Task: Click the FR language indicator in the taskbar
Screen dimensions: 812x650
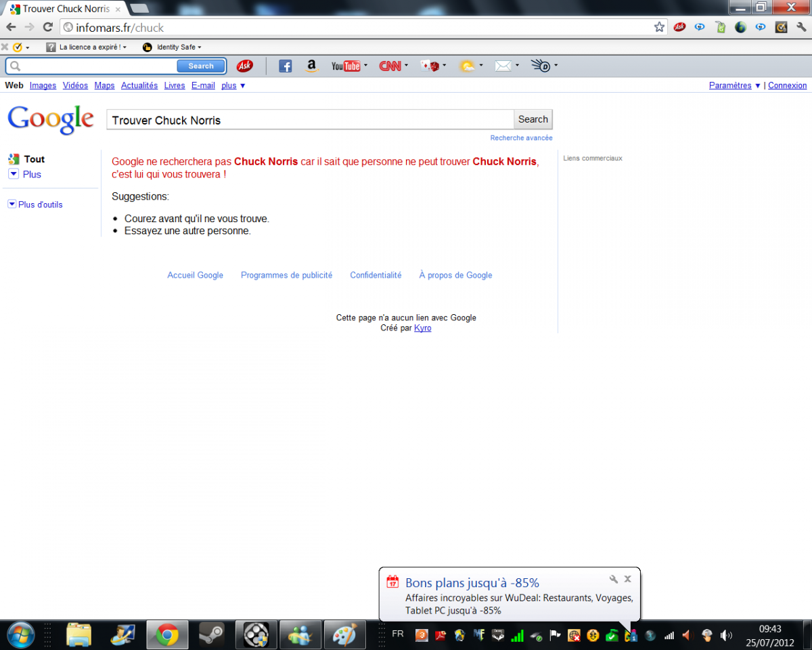Action: point(398,634)
